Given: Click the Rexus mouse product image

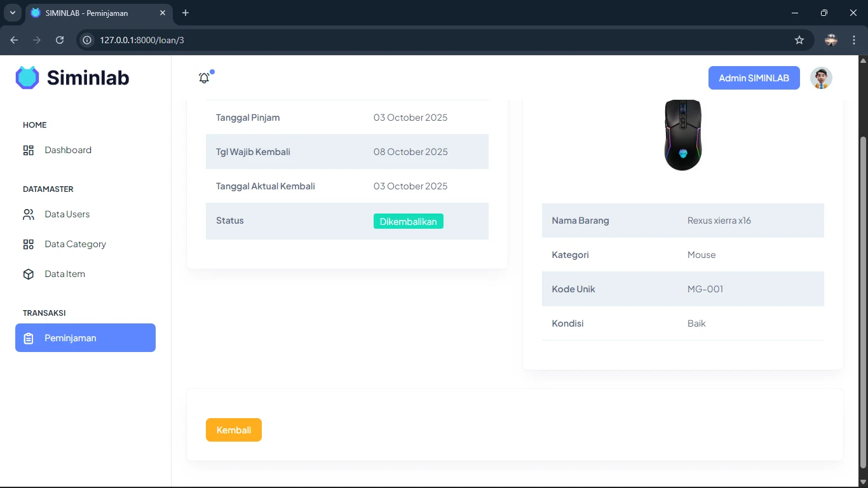Looking at the screenshot, I should [x=683, y=135].
